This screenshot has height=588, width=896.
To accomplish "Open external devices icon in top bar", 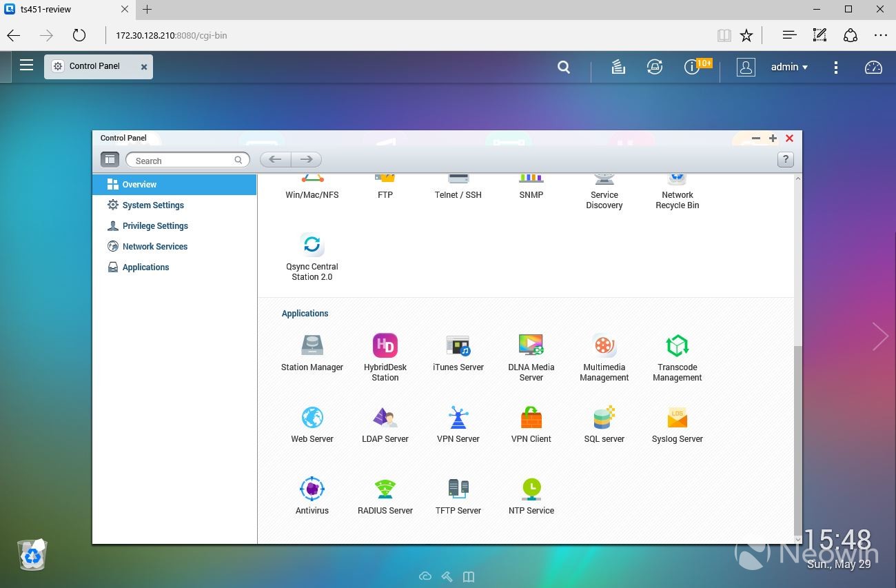I will pyautogui.click(x=654, y=67).
